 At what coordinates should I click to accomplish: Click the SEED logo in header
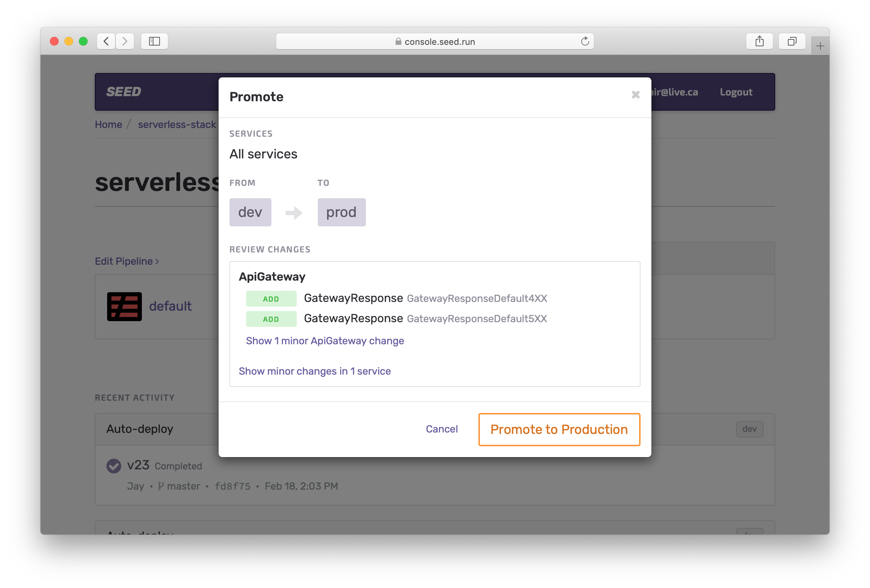tap(123, 91)
